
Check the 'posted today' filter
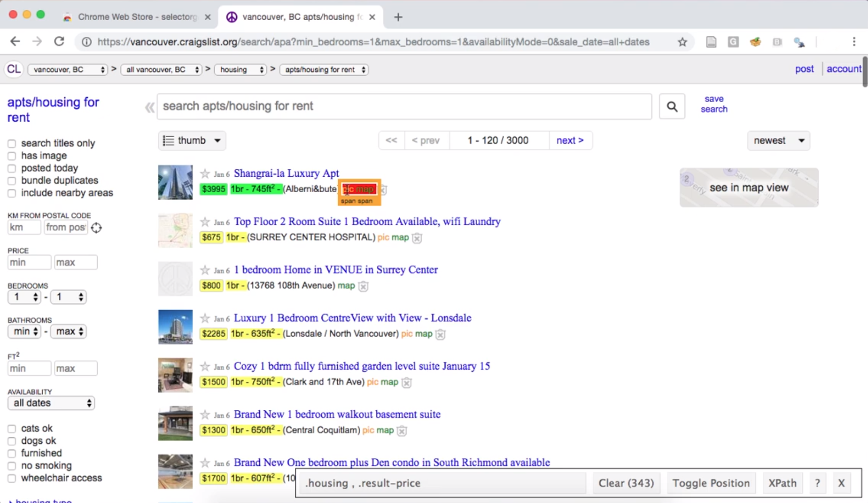coord(12,168)
